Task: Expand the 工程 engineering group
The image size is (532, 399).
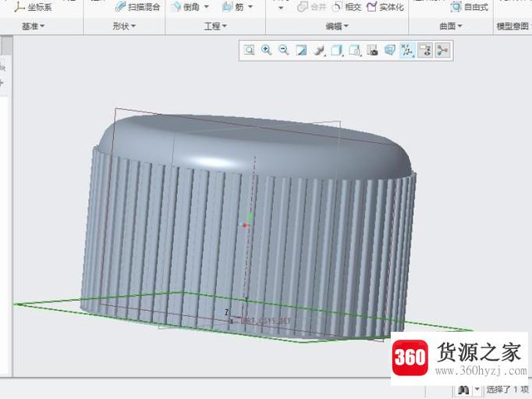Action: click(215, 26)
